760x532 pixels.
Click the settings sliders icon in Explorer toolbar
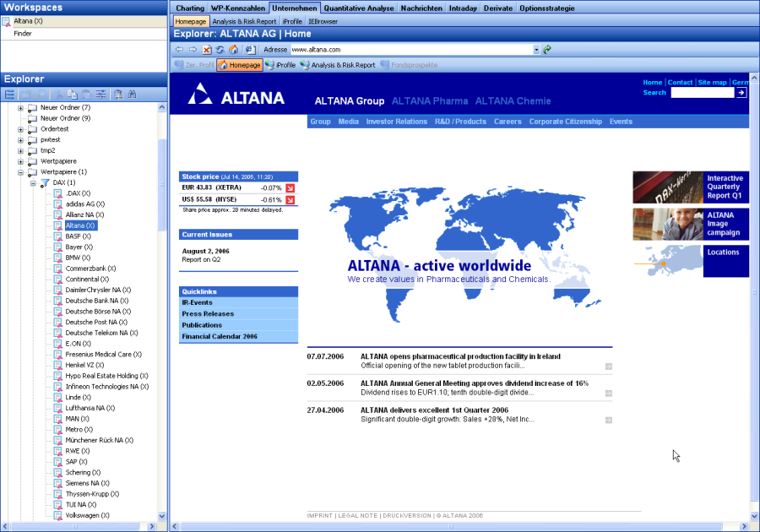pyautogui.click(x=100, y=95)
